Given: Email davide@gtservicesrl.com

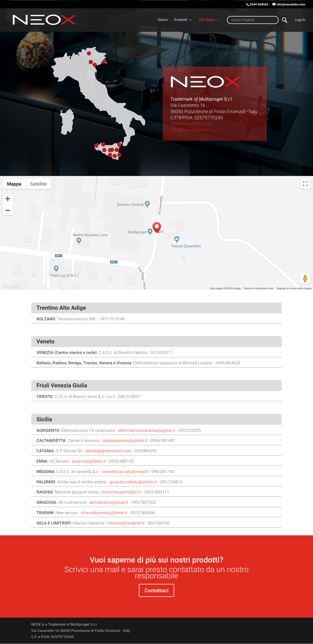Looking at the screenshot, I should click(108, 451).
